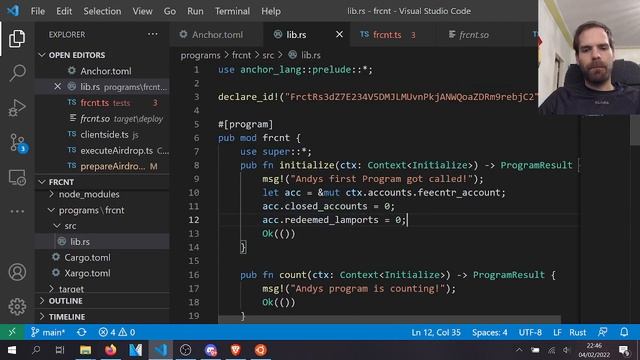Viewport: 640px width, 360px height.
Task: Click Ln 12, Col 35 position indicator
Action: pos(436,332)
